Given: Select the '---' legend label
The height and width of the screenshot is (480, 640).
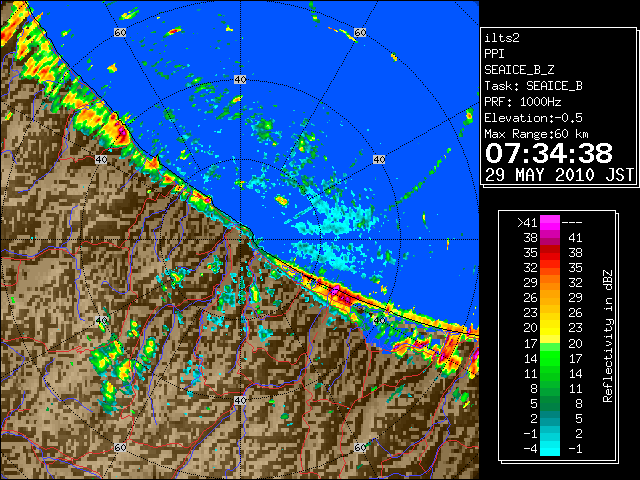Looking at the screenshot, I should [x=572, y=223].
